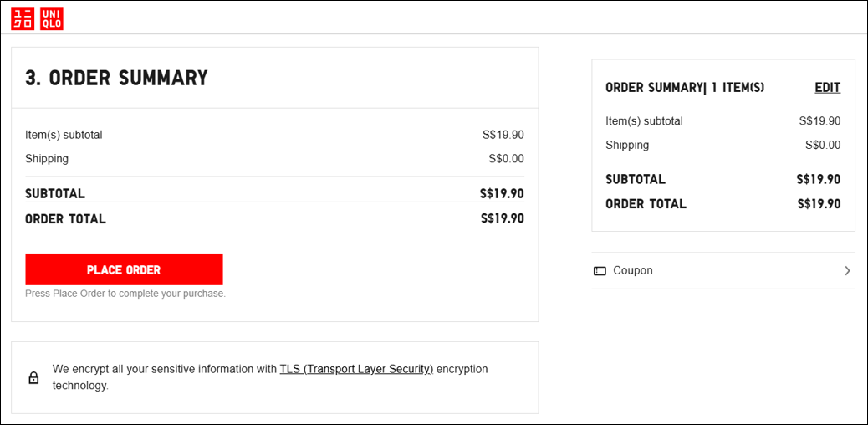
Task: Click the Shipping S$0.00 value in main panel
Action: 506,159
